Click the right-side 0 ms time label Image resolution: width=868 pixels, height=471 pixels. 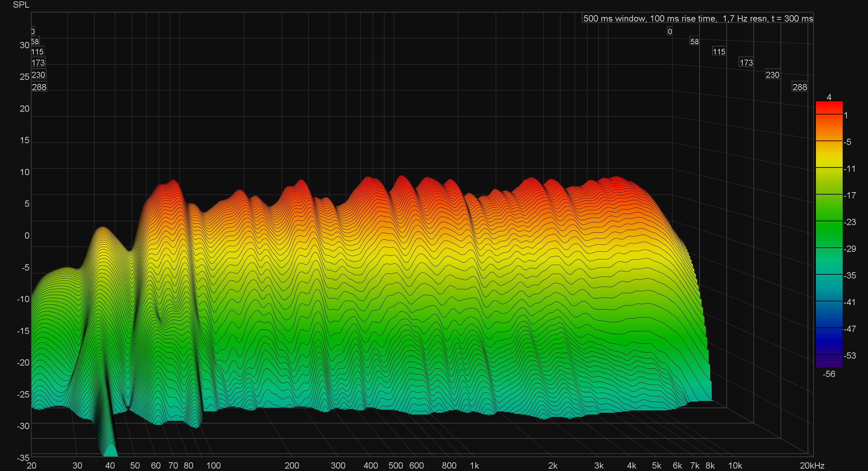pyautogui.click(x=670, y=32)
